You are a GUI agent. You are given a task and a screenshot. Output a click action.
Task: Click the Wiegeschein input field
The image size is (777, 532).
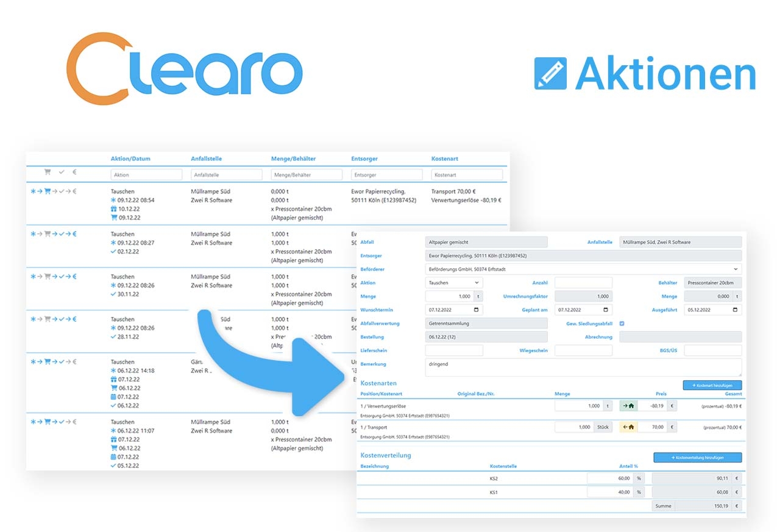pos(583,350)
